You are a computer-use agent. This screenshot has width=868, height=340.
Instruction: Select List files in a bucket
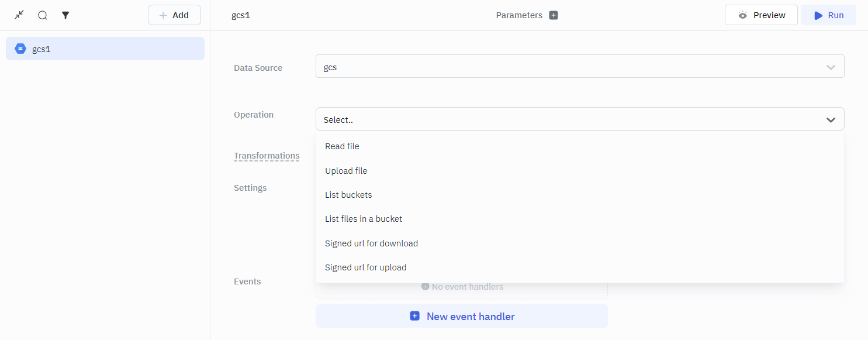click(x=364, y=219)
